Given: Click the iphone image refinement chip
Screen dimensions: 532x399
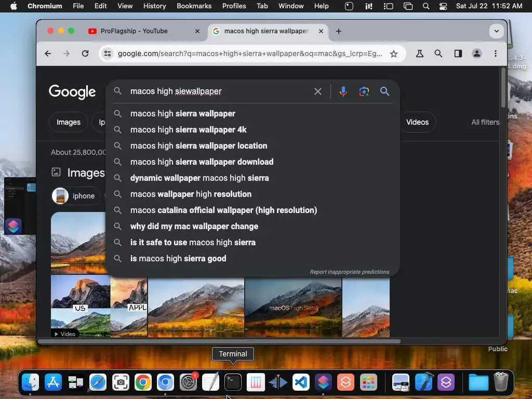Looking at the screenshot, I should click(76, 196).
